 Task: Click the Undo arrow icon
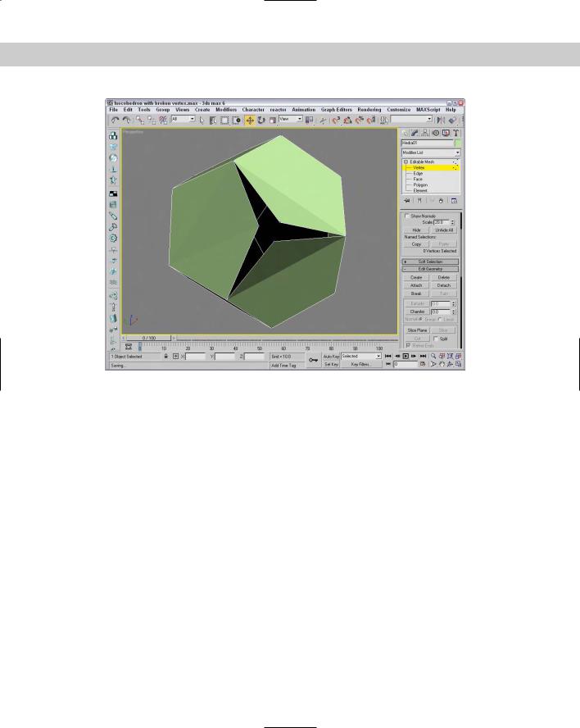114,120
